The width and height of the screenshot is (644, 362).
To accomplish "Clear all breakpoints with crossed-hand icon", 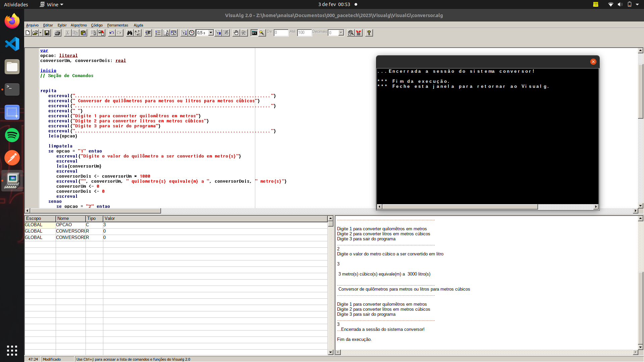I will [x=244, y=33].
